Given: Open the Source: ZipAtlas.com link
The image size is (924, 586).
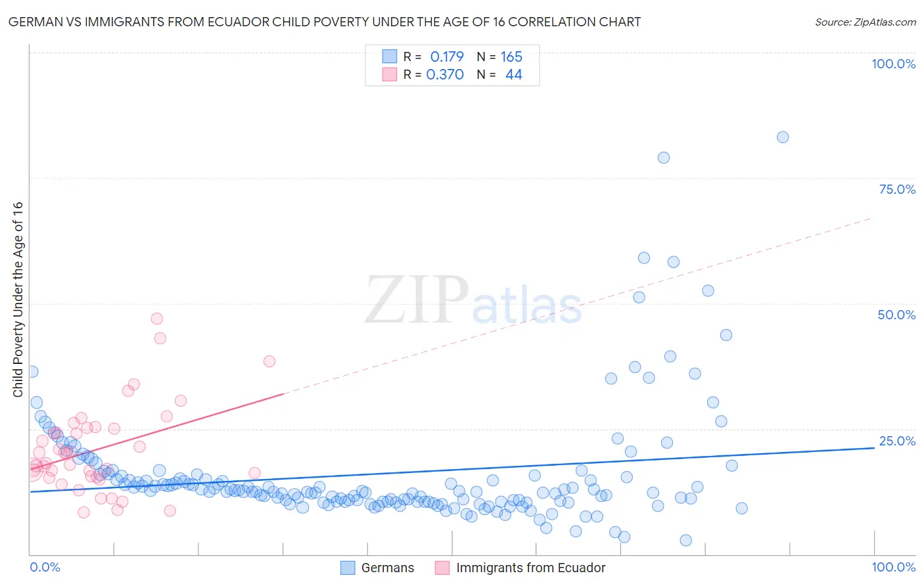Looking at the screenshot, I should coord(866,22).
